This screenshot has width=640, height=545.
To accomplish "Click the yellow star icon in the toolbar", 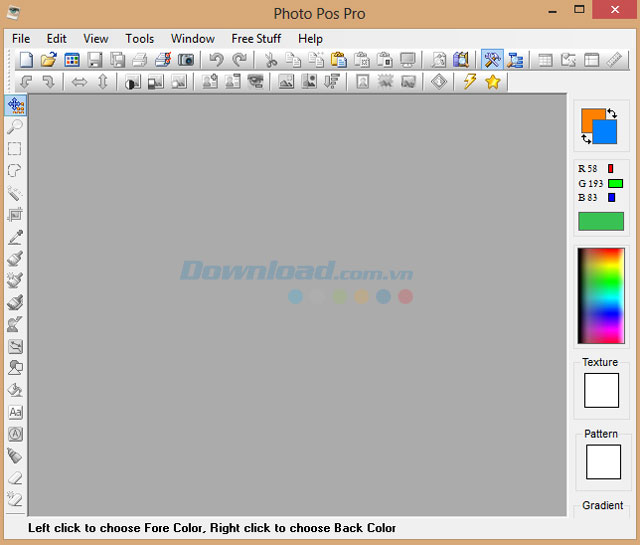I will [492, 82].
